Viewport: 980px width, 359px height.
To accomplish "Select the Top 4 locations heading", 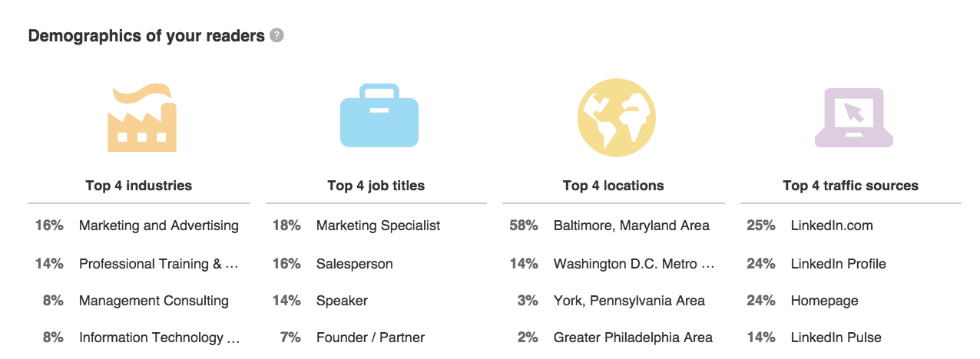I will [613, 186].
